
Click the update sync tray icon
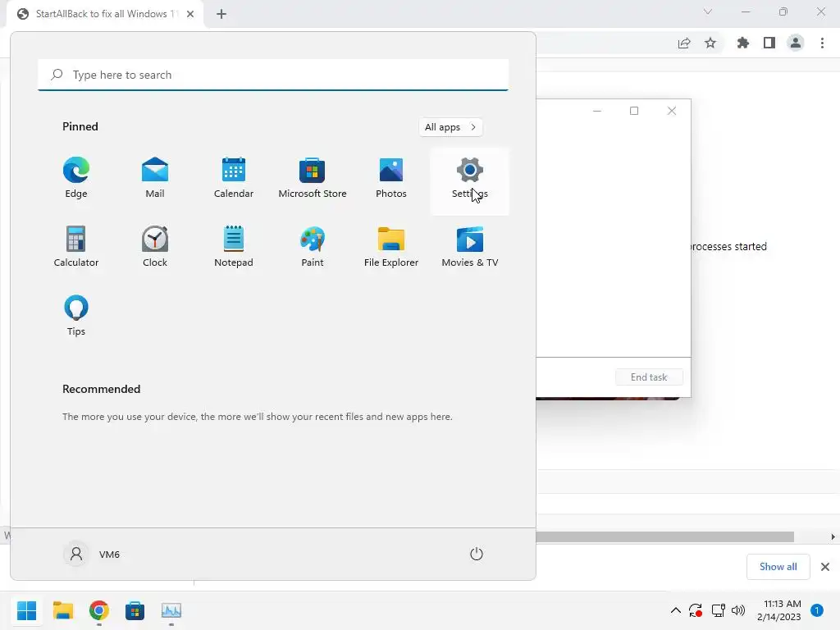(696, 610)
